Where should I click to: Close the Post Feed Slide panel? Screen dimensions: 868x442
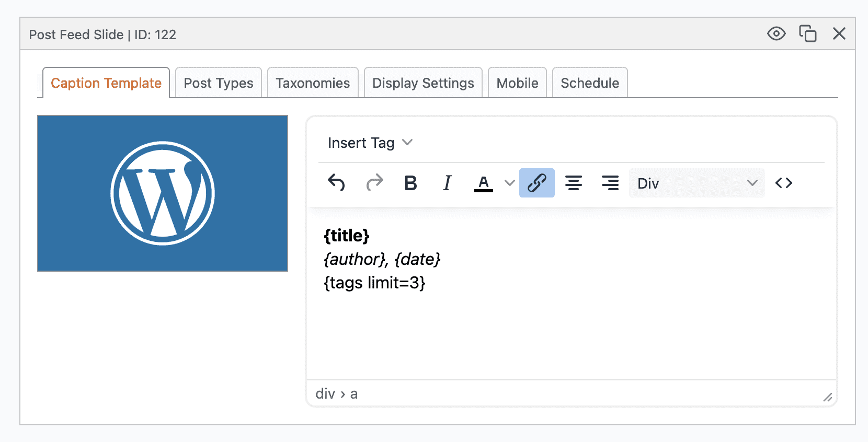coord(839,34)
